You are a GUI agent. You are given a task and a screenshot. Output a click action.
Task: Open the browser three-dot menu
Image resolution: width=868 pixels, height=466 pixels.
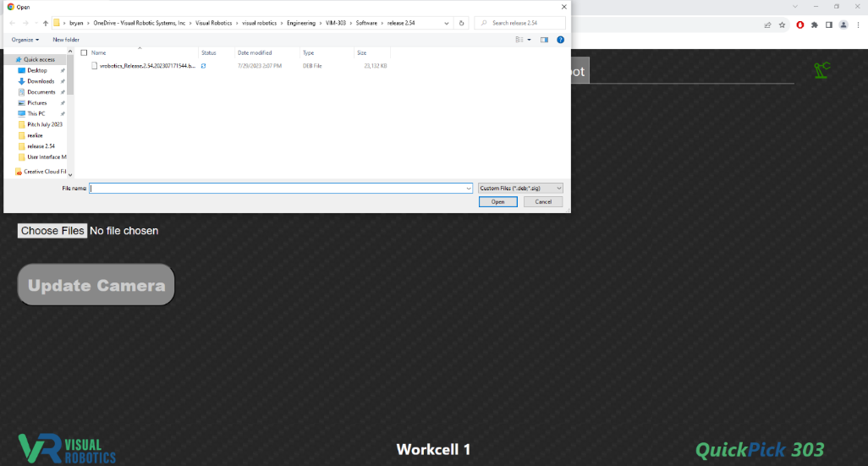tap(858, 25)
